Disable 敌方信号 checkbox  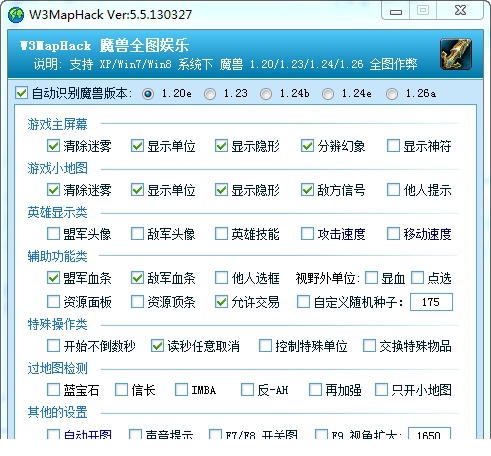(307, 190)
